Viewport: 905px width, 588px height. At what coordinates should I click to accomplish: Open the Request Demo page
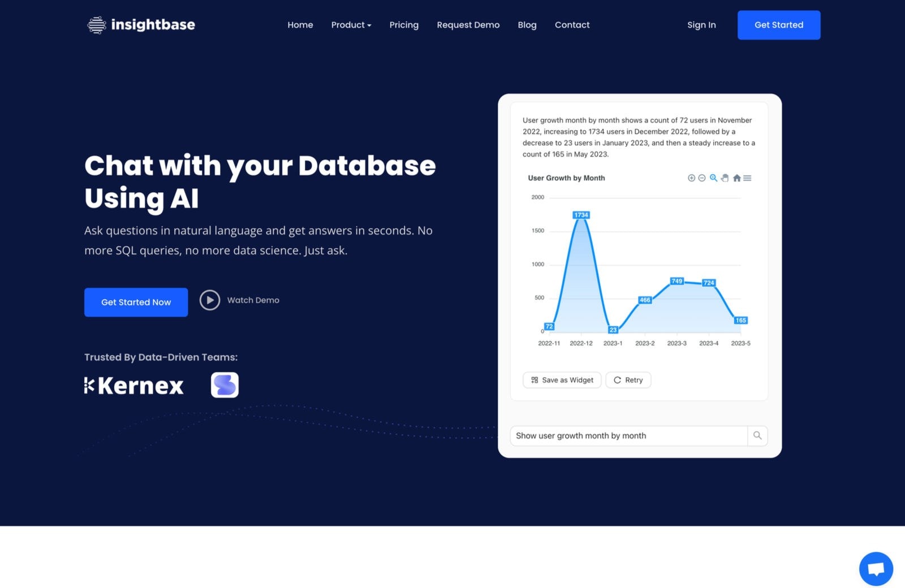468,25
